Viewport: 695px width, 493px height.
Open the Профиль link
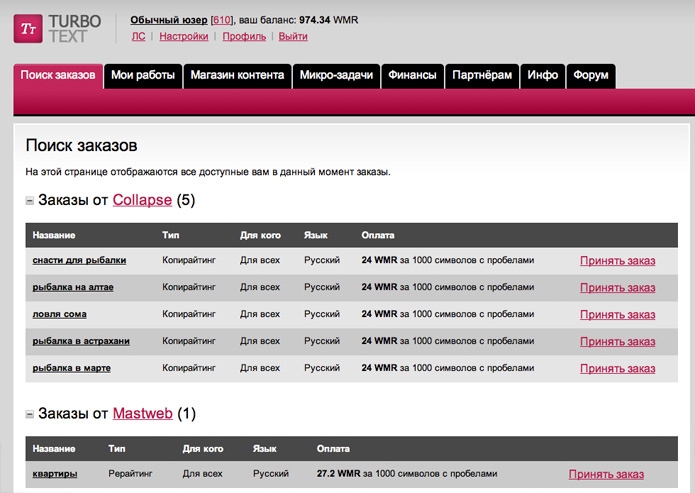click(244, 36)
